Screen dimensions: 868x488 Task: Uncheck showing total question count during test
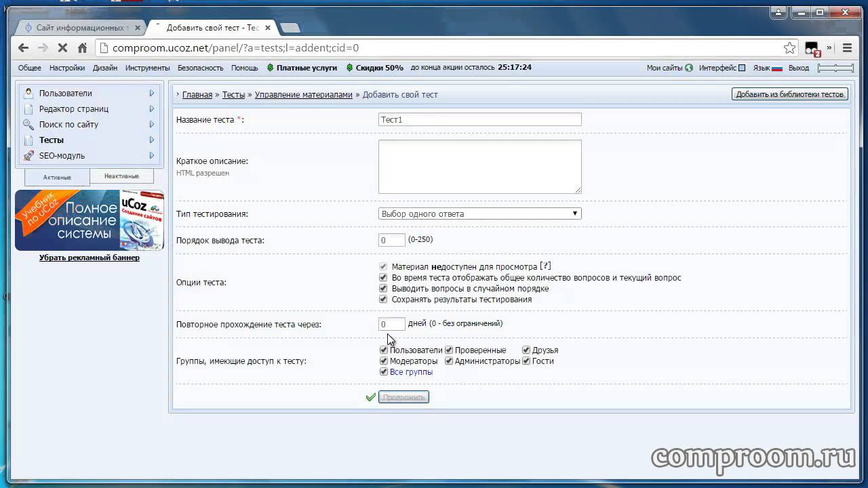[383, 278]
